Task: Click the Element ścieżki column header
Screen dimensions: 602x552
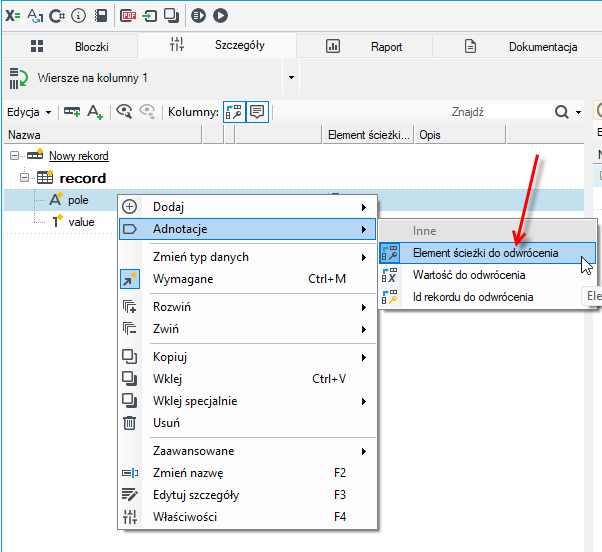Action: [368, 135]
